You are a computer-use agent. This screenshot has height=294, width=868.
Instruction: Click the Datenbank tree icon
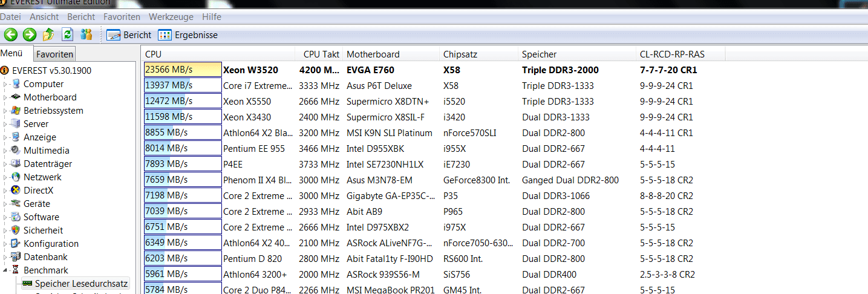[16, 257]
